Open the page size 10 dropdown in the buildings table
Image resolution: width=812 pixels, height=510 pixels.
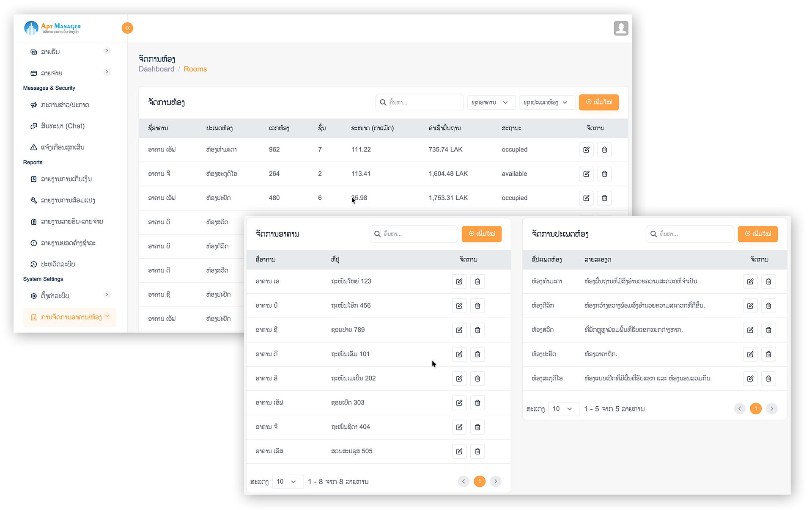(287, 482)
